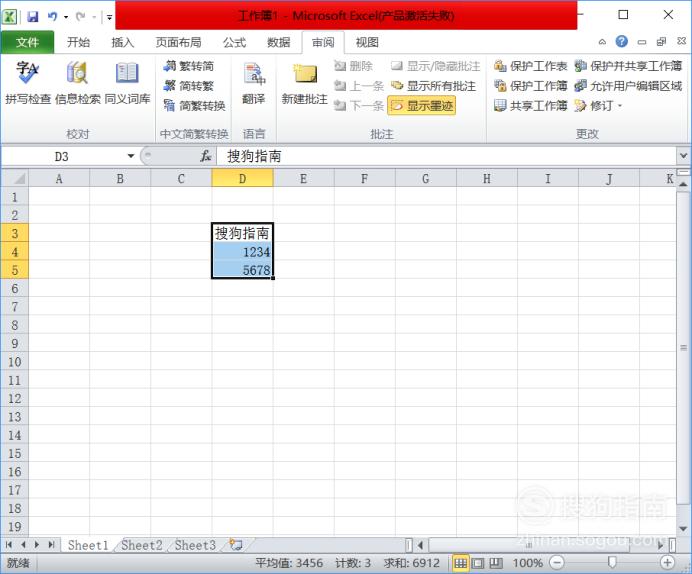Image resolution: width=692 pixels, height=574 pixels.
Task: Click 保护工作表 protect sheet
Action: tap(530, 66)
